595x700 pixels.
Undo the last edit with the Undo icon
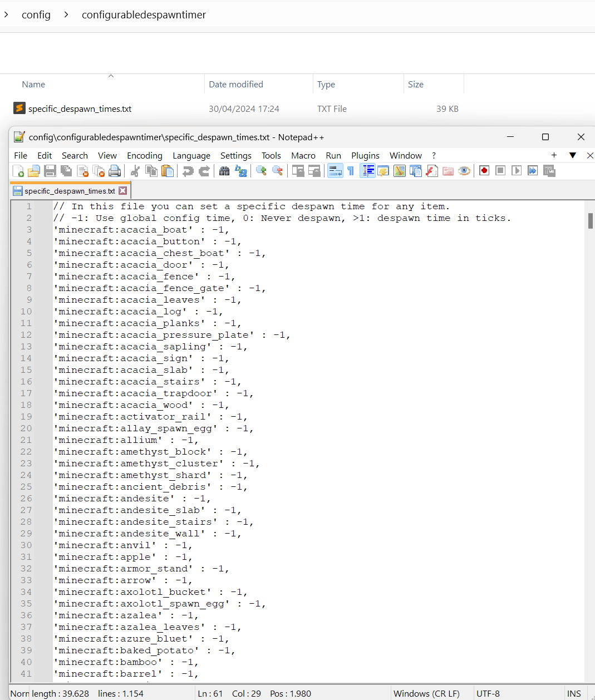(x=188, y=171)
